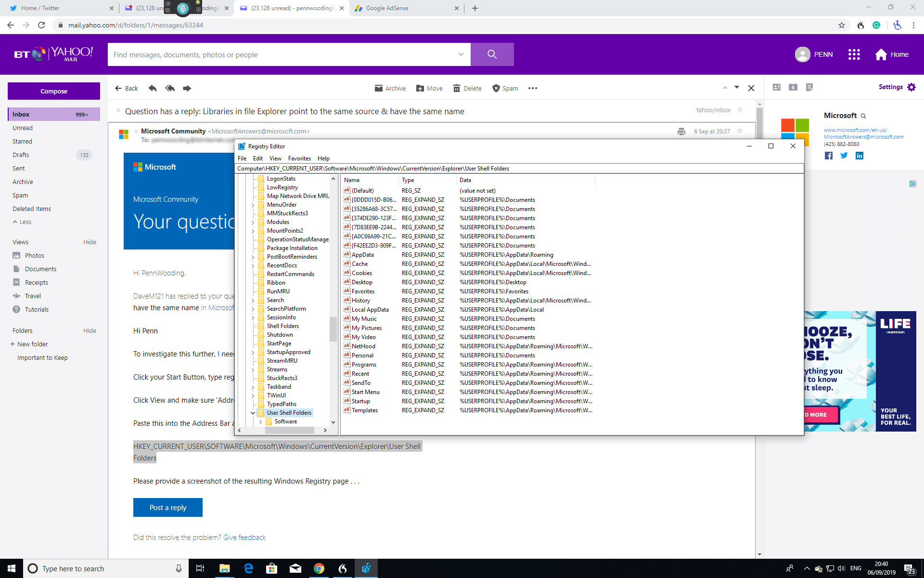Open Registry Editor File menu
This screenshot has height=578, width=924.
coord(242,158)
